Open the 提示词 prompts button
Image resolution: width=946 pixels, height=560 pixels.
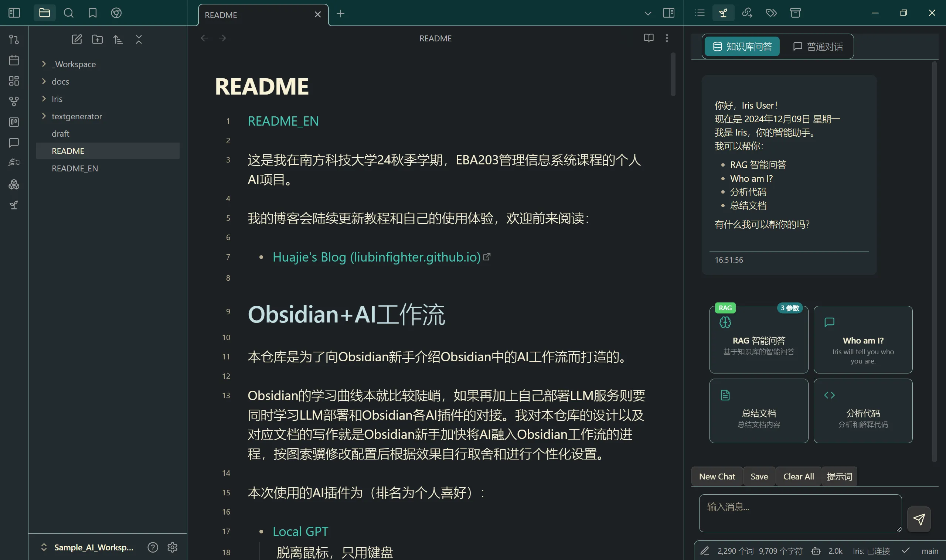(840, 476)
